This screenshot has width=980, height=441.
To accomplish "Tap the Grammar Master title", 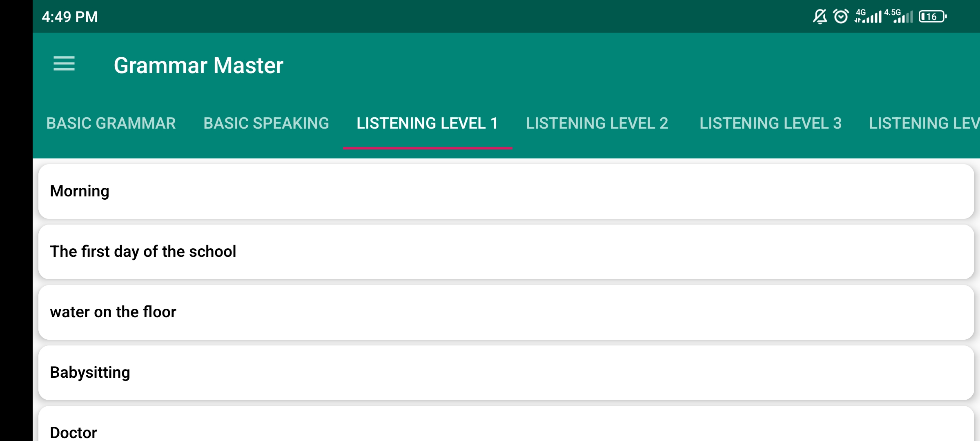I will click(198, 65).
